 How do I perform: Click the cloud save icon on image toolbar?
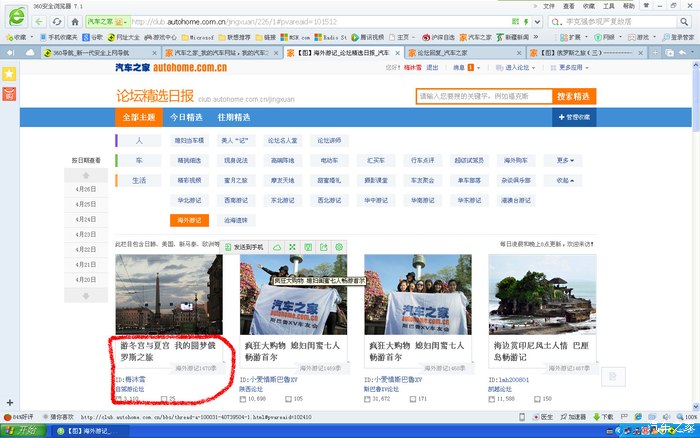[x=278, y=246]
